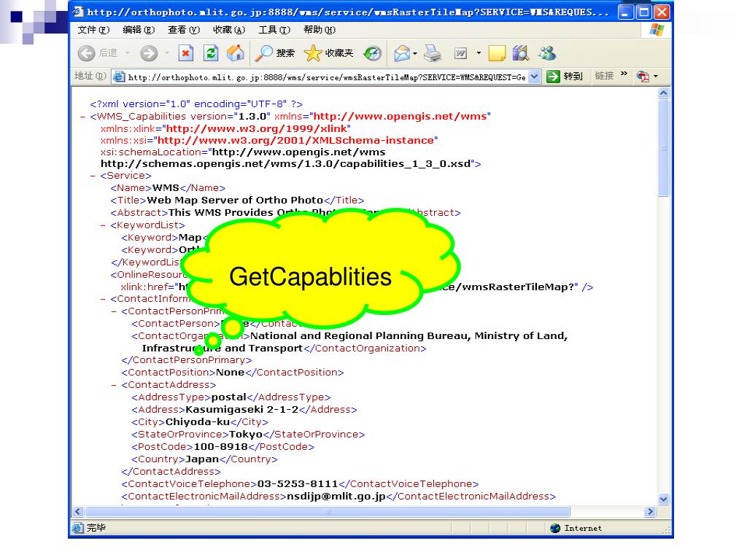Click the History clock icon

coord(373,53)
